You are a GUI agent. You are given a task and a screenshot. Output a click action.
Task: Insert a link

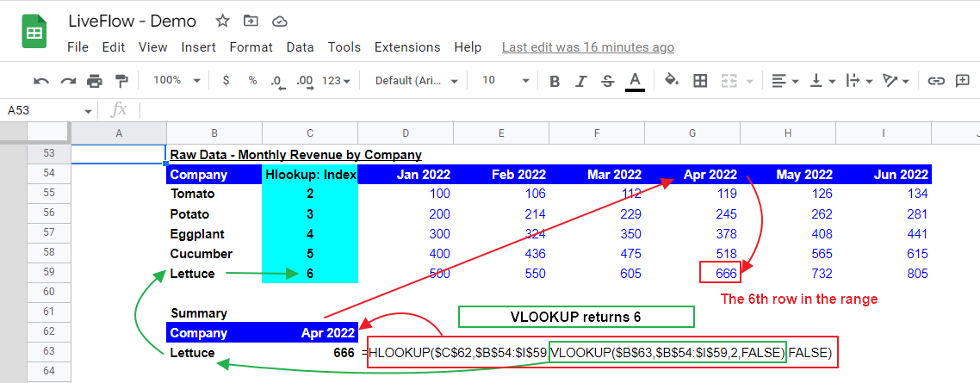pyautogui.click(x=935, y=81)
